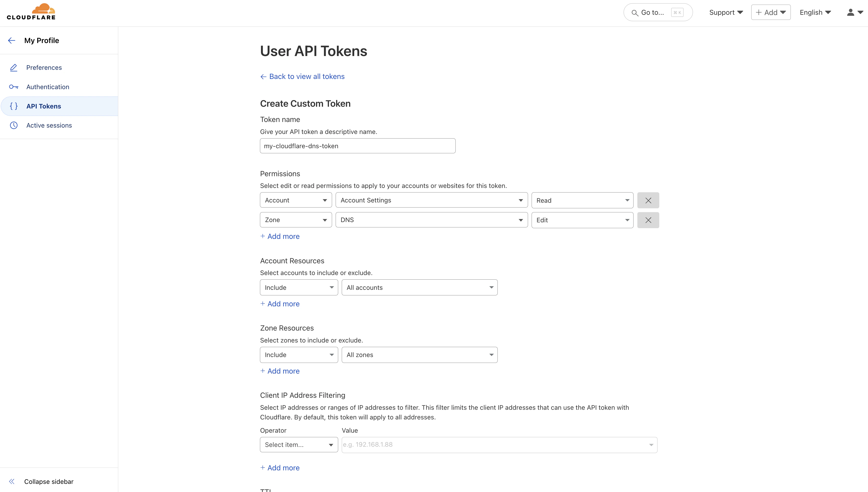The image size is (868, 492).
Task: Click the Go to search box
Action: tap(658, 12)
